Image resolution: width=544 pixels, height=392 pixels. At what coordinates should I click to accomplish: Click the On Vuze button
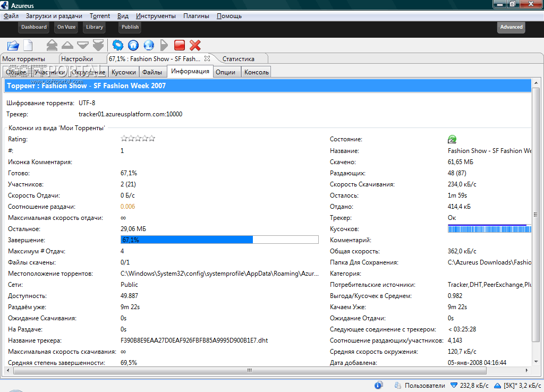pos(66,27)
